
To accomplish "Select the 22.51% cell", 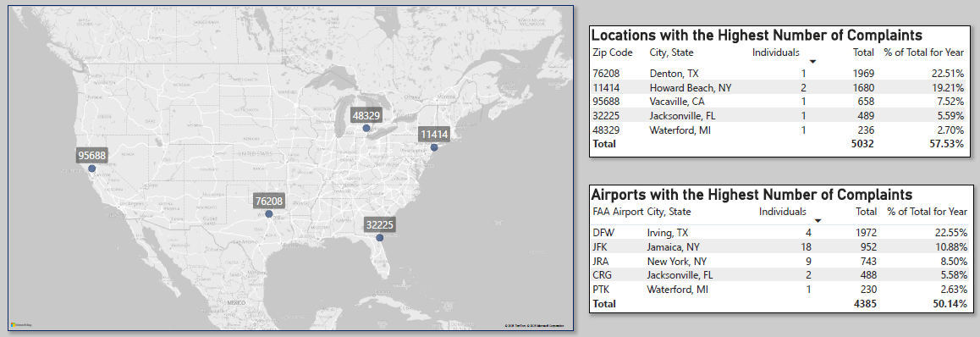I will point(949,73).
